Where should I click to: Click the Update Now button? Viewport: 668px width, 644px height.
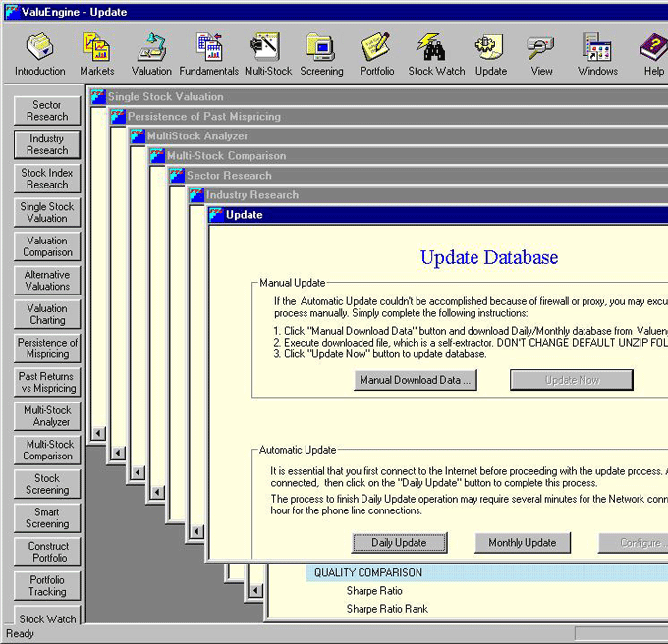coord(572,380)
